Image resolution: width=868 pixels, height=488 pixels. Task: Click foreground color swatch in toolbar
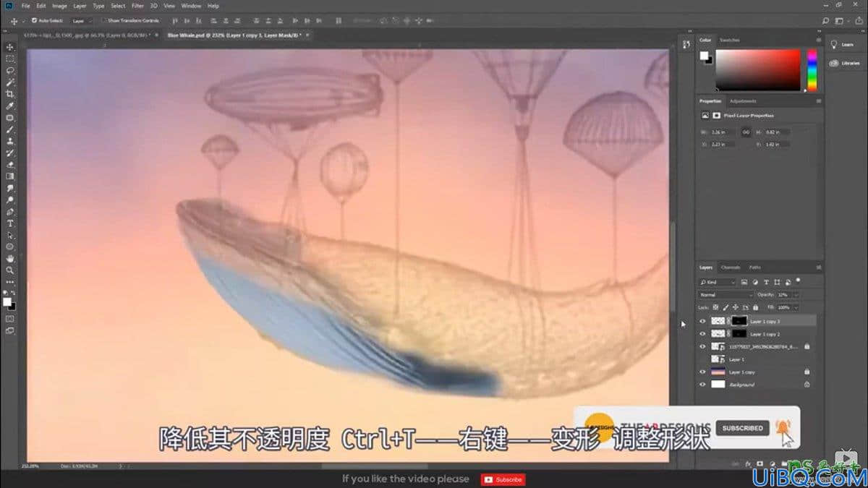7,301
